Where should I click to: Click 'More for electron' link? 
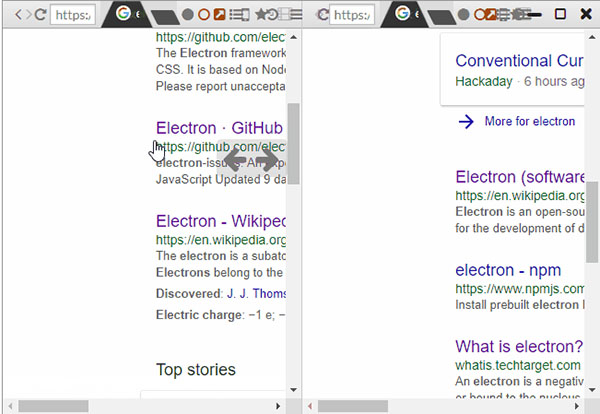(530, 121)
